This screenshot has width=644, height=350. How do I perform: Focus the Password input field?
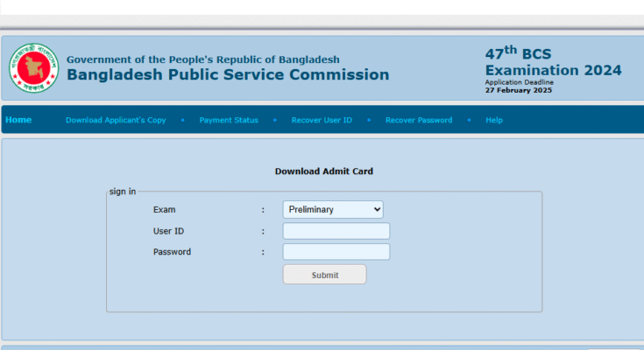(336, 252)
